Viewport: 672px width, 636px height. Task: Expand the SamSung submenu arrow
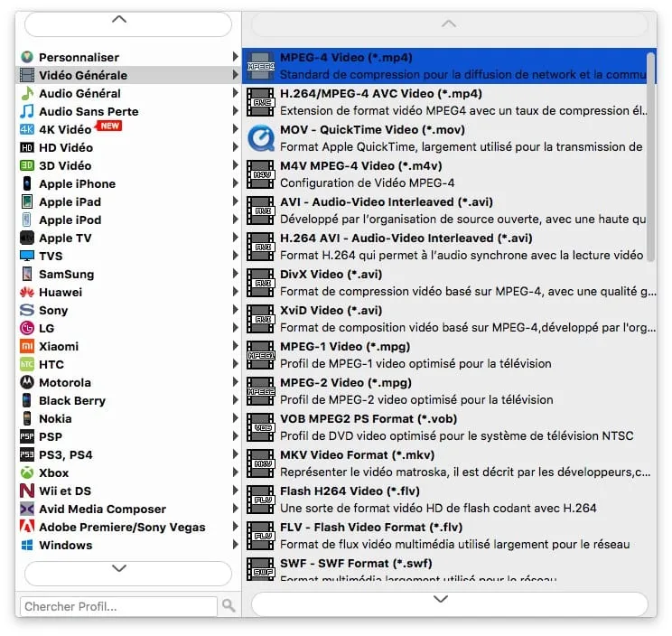(235, 274)
